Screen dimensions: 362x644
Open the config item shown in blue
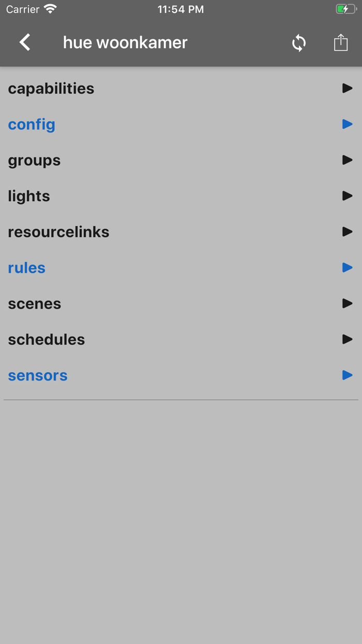(31, 124)
